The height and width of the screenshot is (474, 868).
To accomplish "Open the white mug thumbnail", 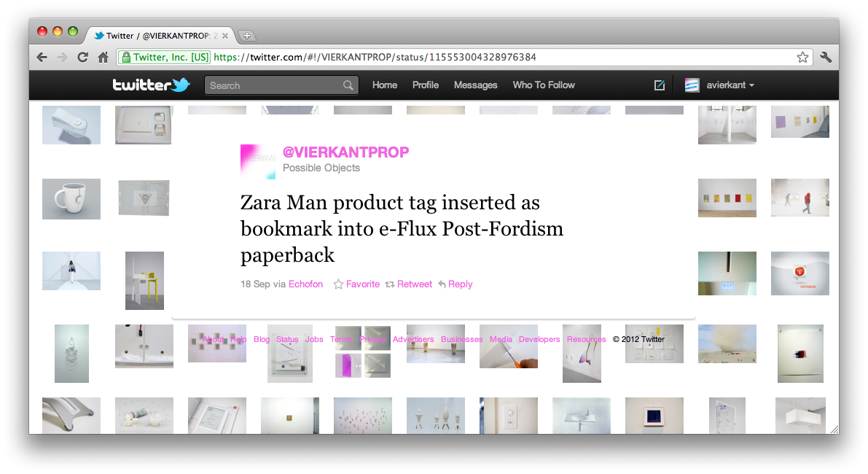I will [x=71, y=199].
